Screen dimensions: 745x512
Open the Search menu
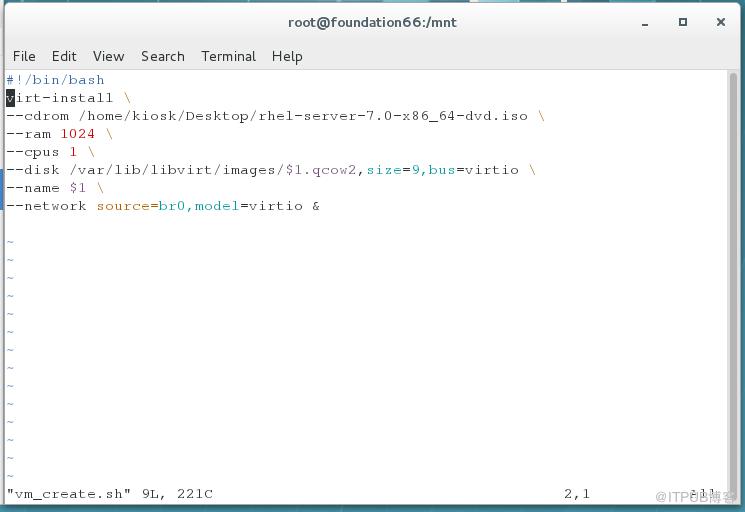click(162, 56)
